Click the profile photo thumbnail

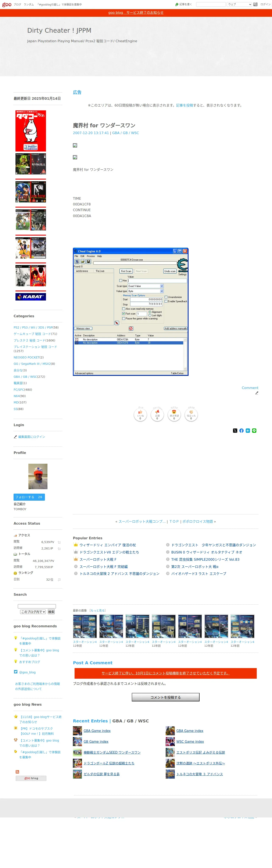pyautogui.click(x=38, y=476)
